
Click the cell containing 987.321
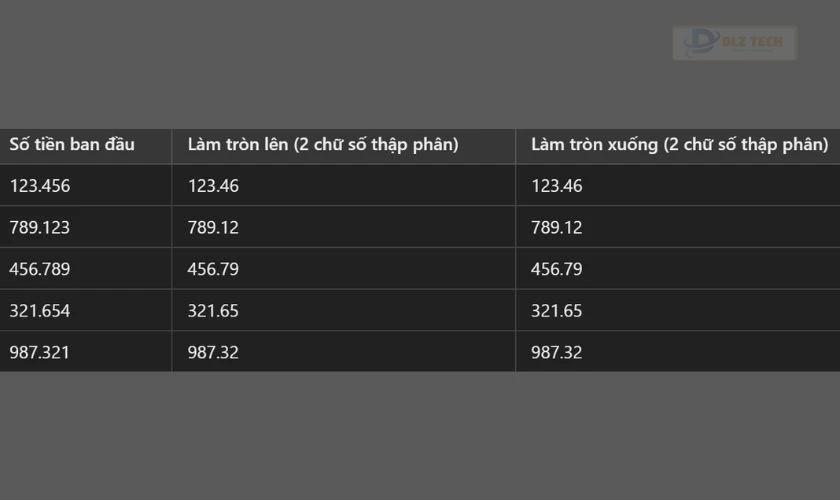tap(86, 352)
